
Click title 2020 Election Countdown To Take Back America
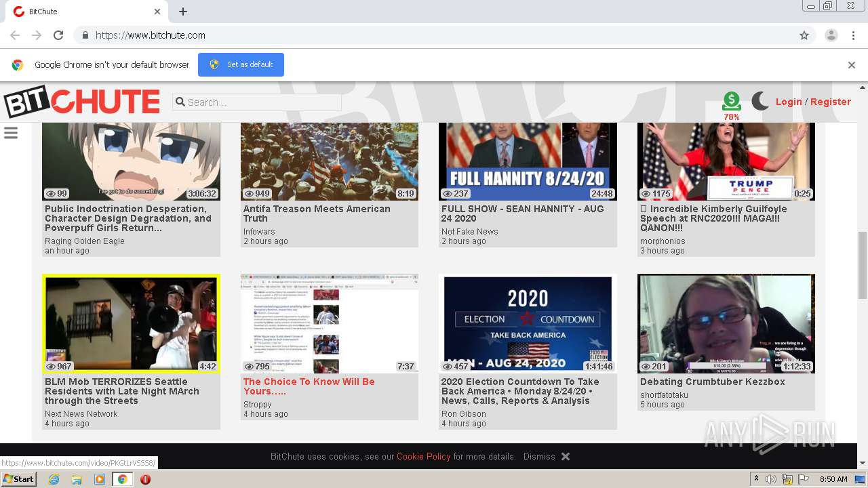pos(520,391)
